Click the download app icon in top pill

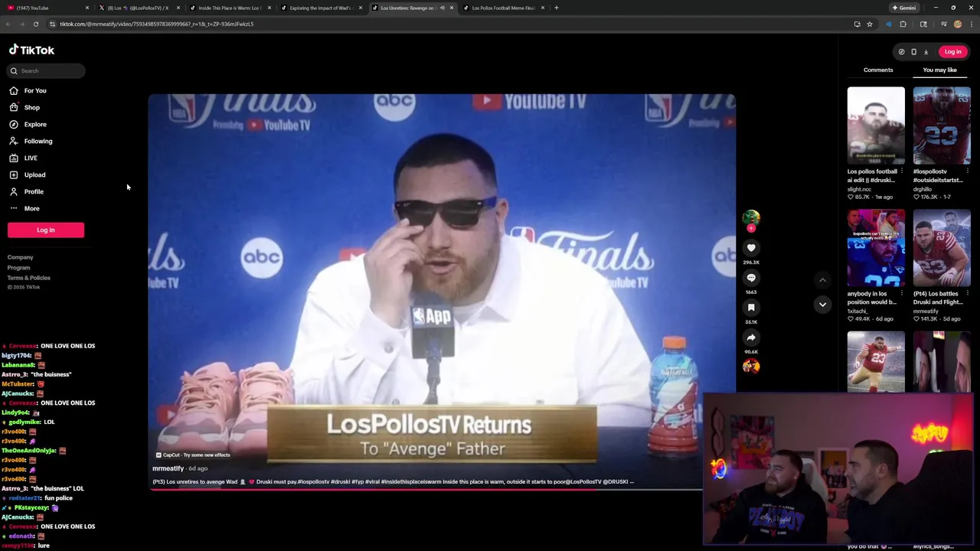(x=926, y=51)
